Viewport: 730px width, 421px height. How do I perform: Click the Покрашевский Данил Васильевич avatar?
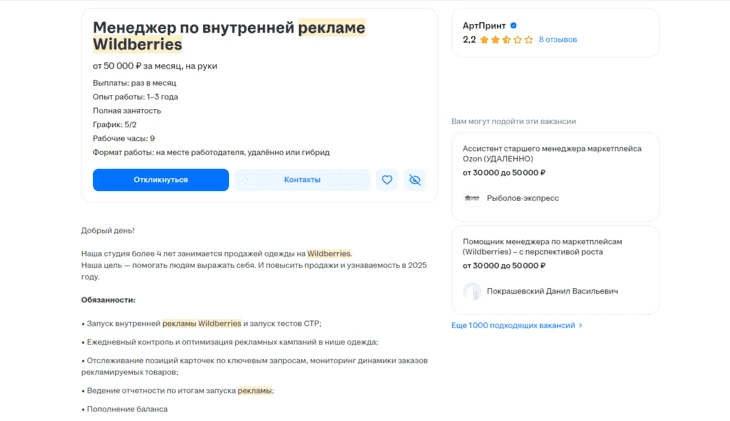[x=472, y=291]
